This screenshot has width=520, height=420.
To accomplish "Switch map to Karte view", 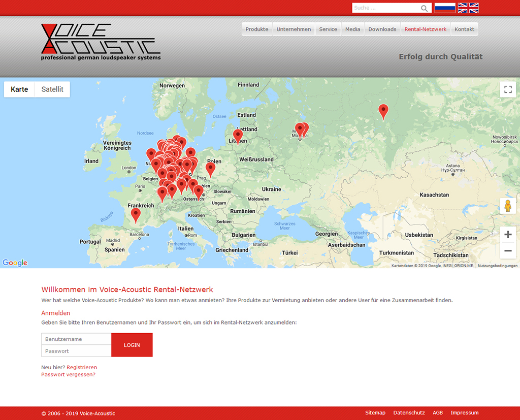I will (x=19, y=89).
